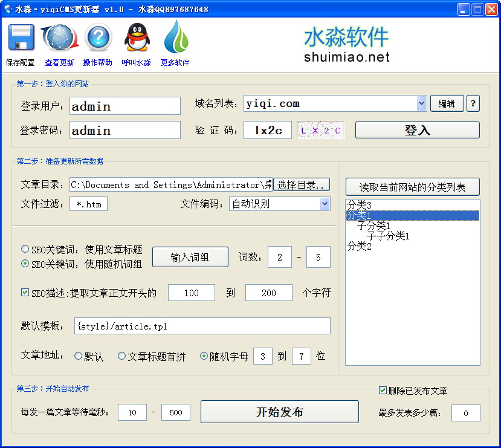Click the 随机字母 maximum field showing 7
This screenshot has width=501, height=448.
click(x=302, y=356)
